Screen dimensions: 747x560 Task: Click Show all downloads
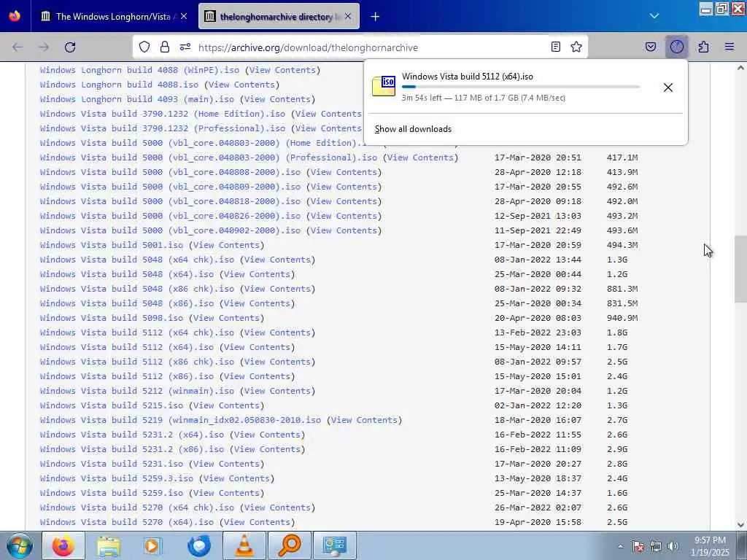tap(413, 129)
